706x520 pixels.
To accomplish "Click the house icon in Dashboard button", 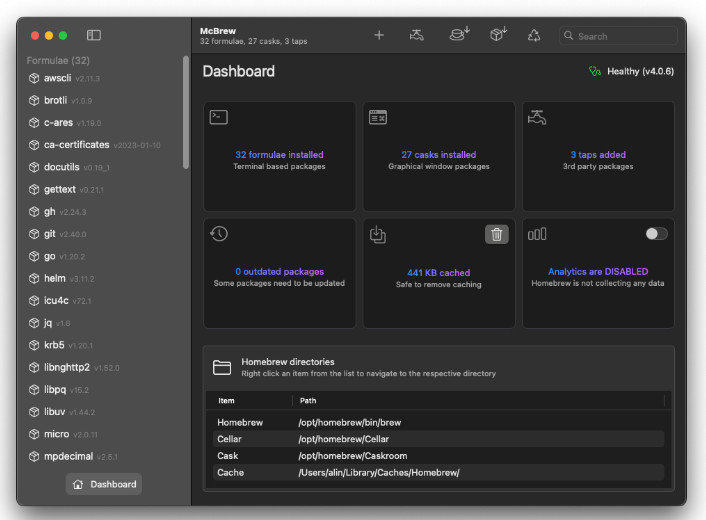I will (78, 484).
